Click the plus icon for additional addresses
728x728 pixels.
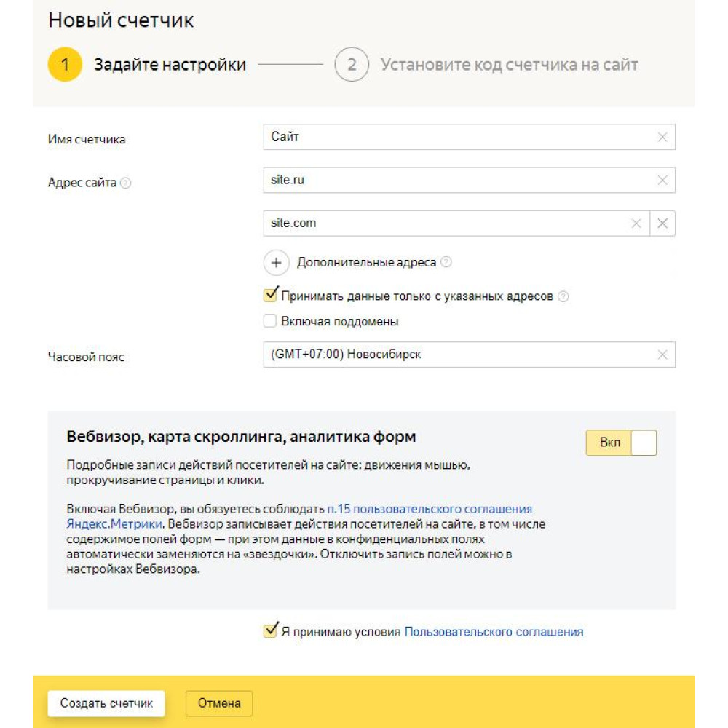(277, 262)
